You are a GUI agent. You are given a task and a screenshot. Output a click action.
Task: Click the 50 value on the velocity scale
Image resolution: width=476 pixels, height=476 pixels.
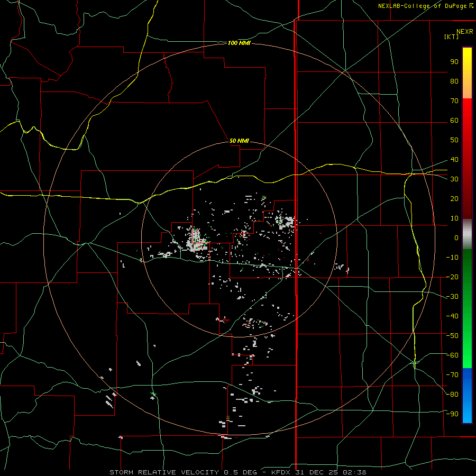pos(454,140)
